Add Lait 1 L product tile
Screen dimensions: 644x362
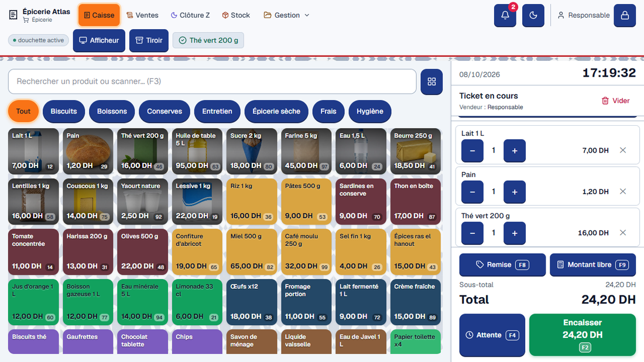tap(33, 151)
